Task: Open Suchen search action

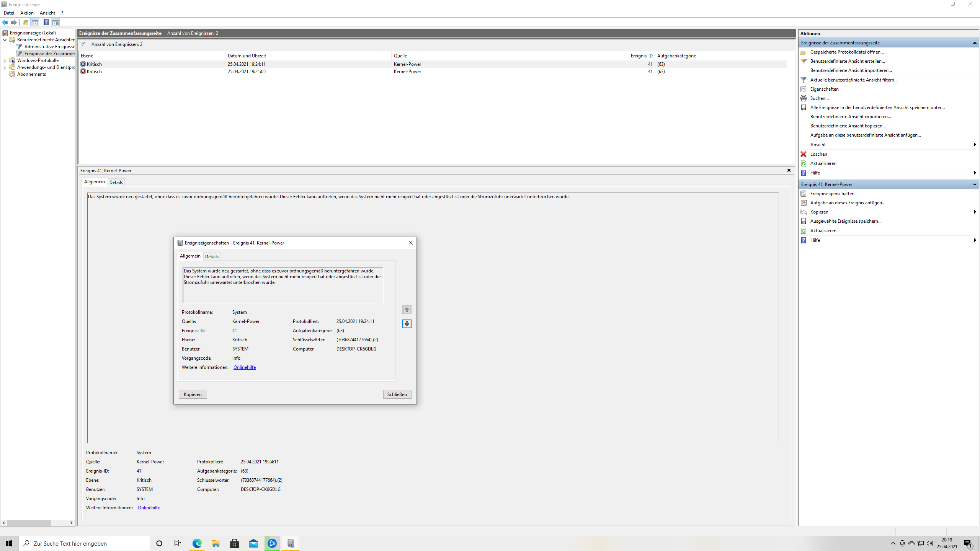Action: click(x=819, y=98)
